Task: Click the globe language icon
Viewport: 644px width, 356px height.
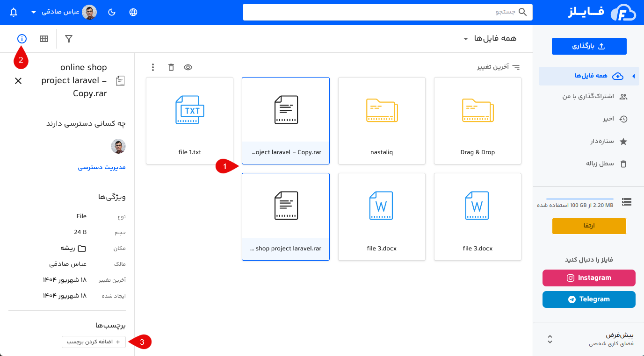Action: coord(133,12)
